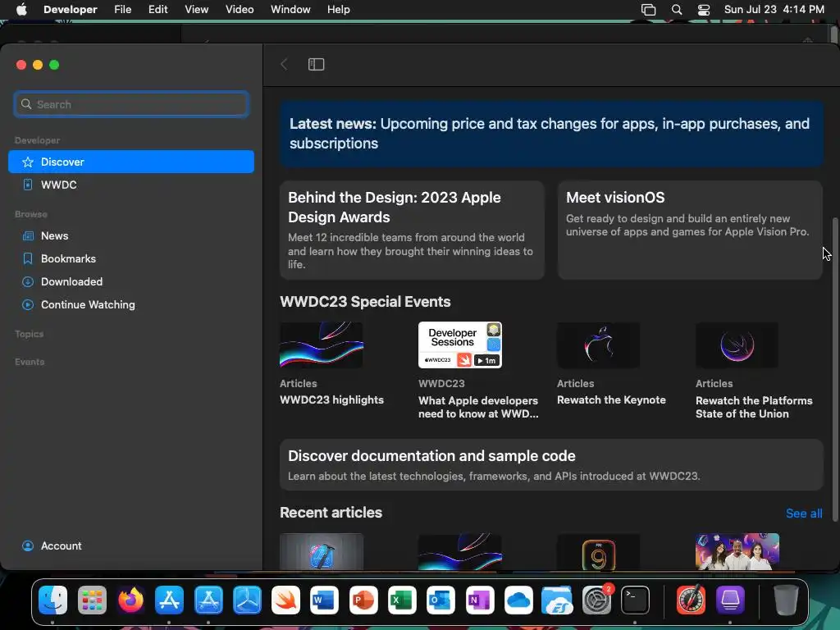Screen dimensions: 840x630
Task: Open the View menu
Action: coord(197,10)
